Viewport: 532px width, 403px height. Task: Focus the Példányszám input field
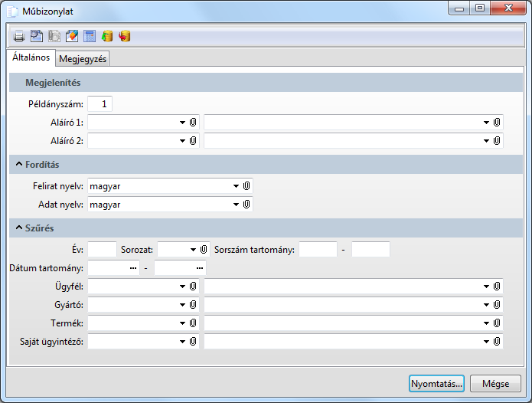100,104
